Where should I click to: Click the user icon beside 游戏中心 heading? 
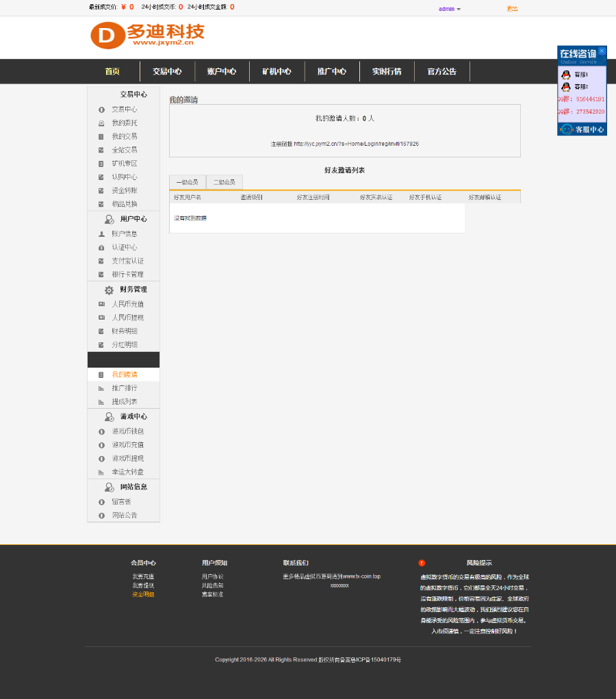[x=110, y=417]
